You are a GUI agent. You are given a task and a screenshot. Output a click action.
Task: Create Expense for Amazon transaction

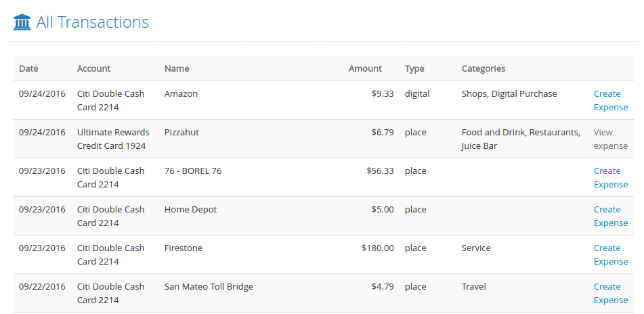[x=611, y=101]
